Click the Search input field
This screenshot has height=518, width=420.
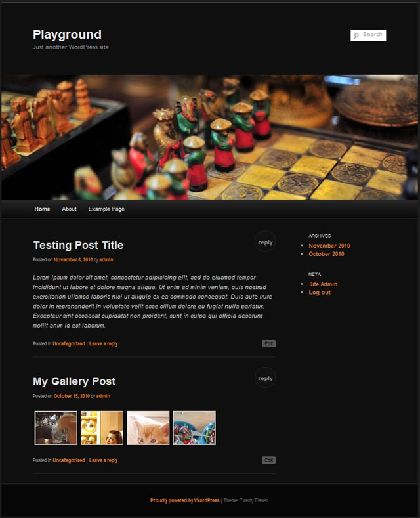(x=368, y=35)
